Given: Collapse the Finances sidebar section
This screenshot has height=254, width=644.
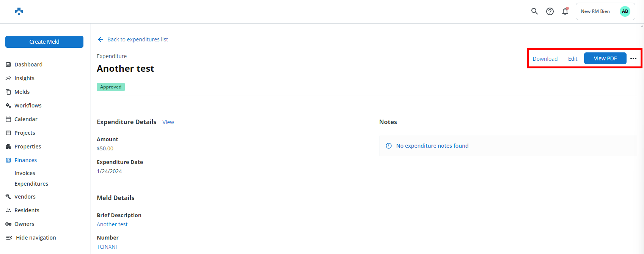Looking at the screenshot, I should [x=25, y=160].
